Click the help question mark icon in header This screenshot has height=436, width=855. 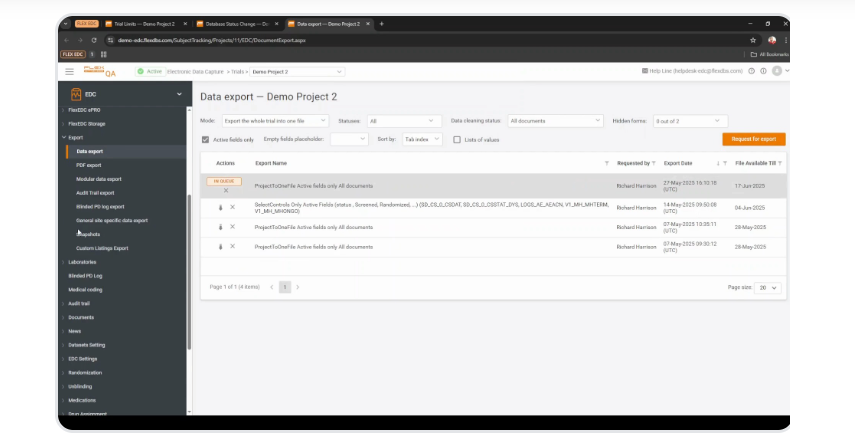click(x=751, y=71)
